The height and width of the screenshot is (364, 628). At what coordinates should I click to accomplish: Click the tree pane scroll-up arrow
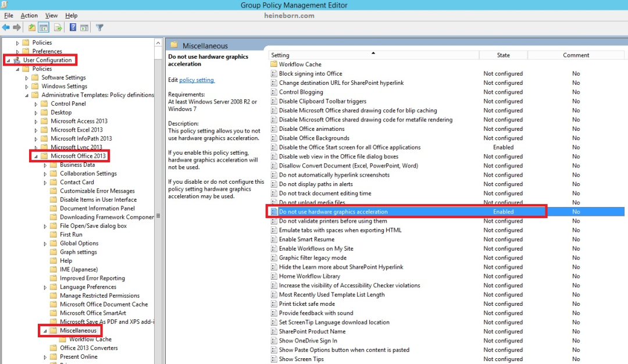[x=158, y=43]
